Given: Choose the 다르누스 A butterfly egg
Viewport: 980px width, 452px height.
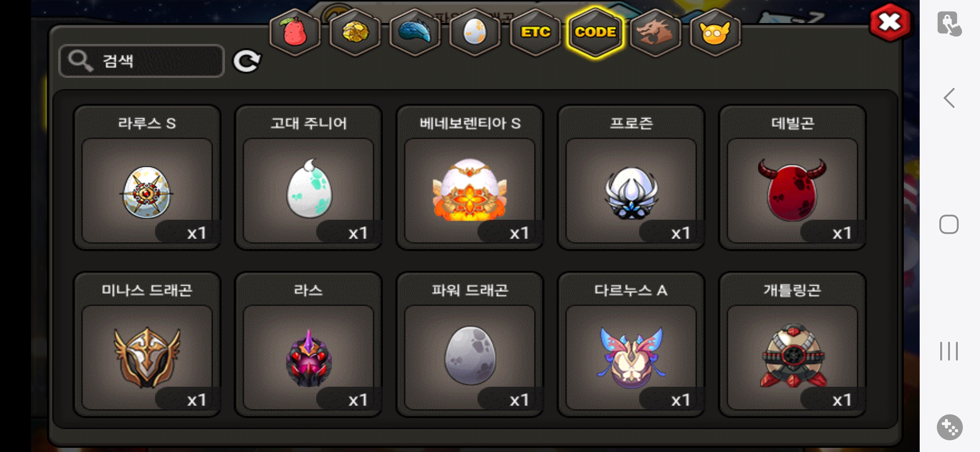Looking at the screenshot, I should click(631, 344).
